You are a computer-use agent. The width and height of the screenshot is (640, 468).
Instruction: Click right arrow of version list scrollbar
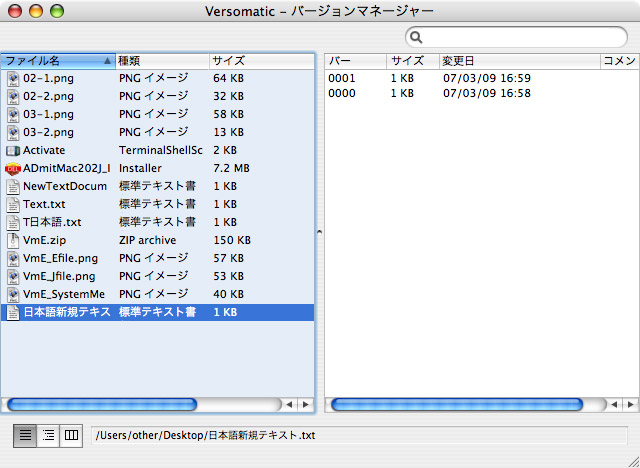click(630, 405)
